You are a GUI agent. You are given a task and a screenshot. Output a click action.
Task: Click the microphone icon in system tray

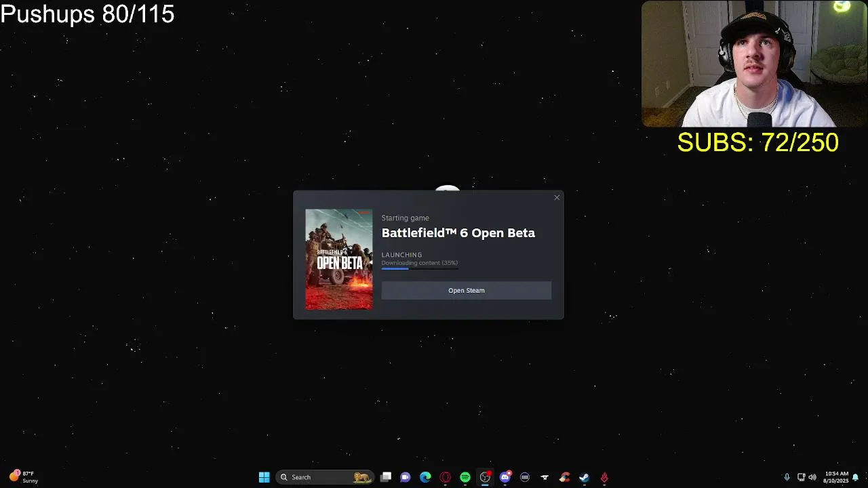[787, 477]
